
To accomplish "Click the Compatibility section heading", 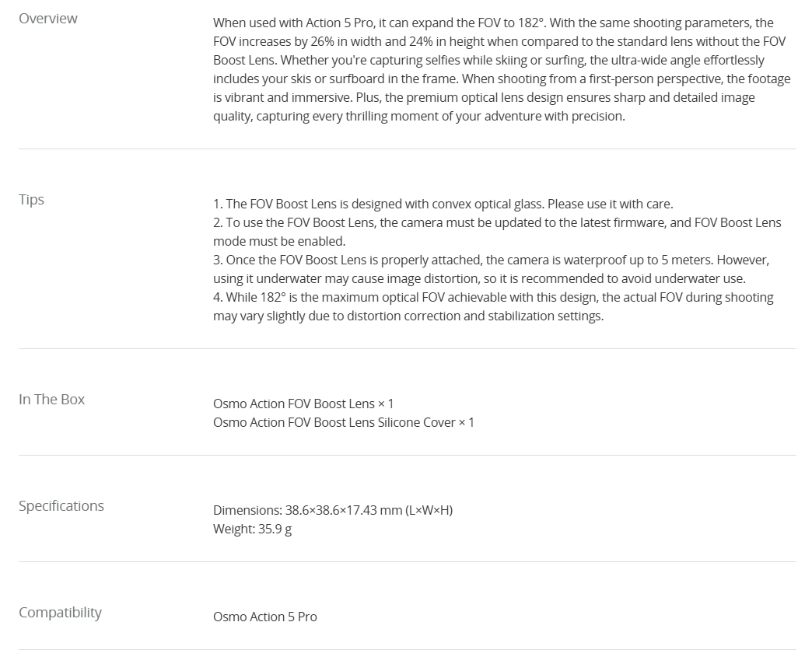I will pyautogui.click(x=60, y=613).
